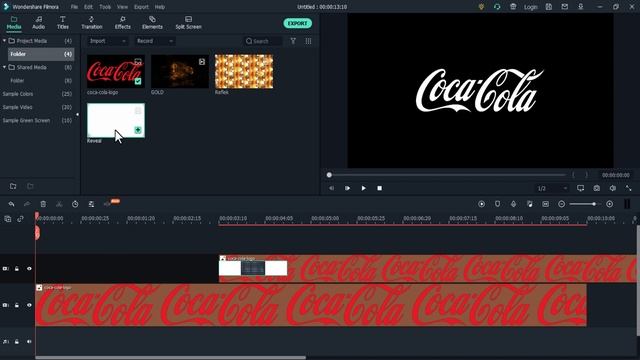Click the Speed timer icon
640x360 pixels.
click(x=75, y=204)
